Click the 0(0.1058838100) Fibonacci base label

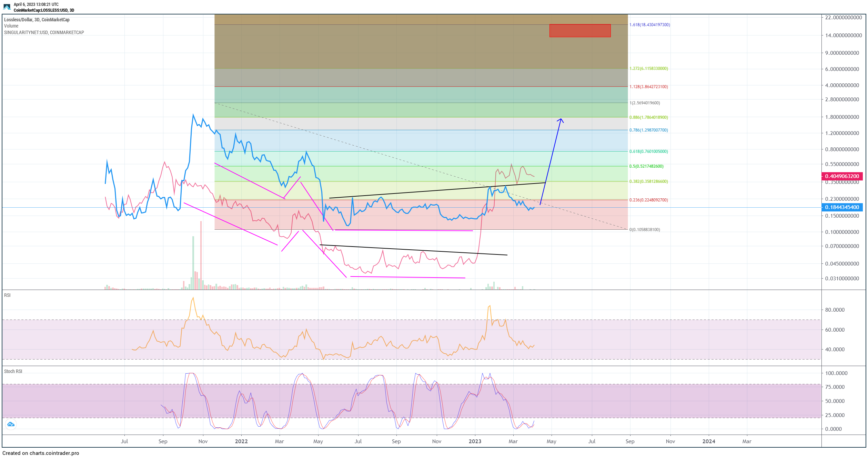(x=645, y=230)
